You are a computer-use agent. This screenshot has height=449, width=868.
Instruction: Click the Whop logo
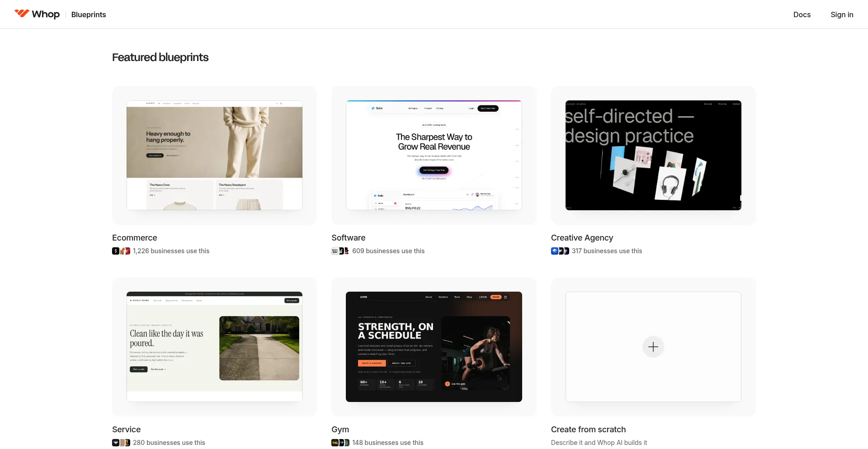tap(37, 14)
